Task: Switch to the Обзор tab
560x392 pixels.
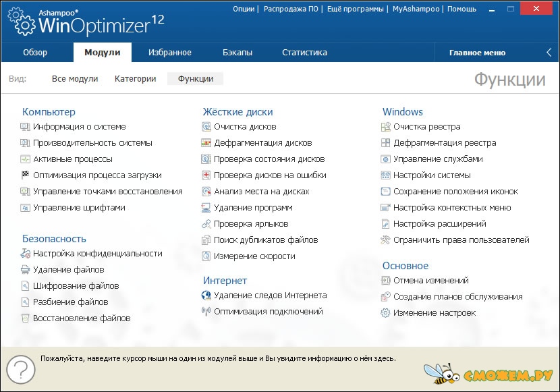Action: [35, 53]
